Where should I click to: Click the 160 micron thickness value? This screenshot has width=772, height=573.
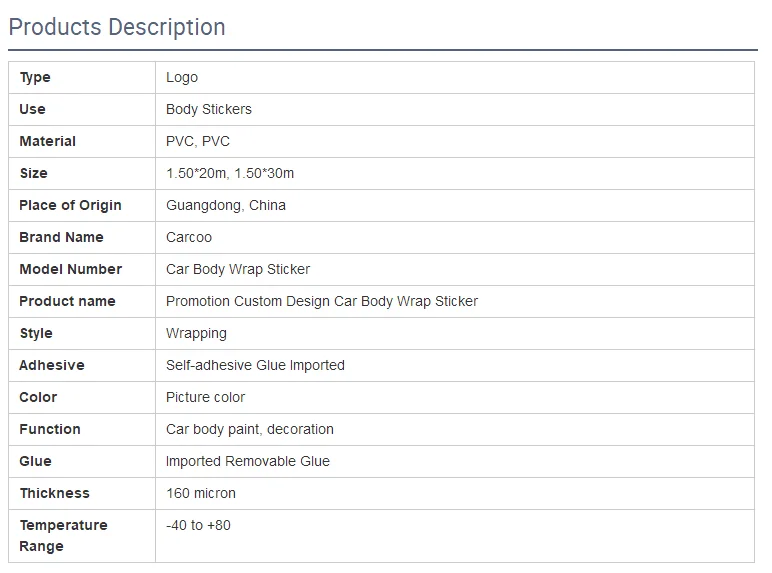201,493
